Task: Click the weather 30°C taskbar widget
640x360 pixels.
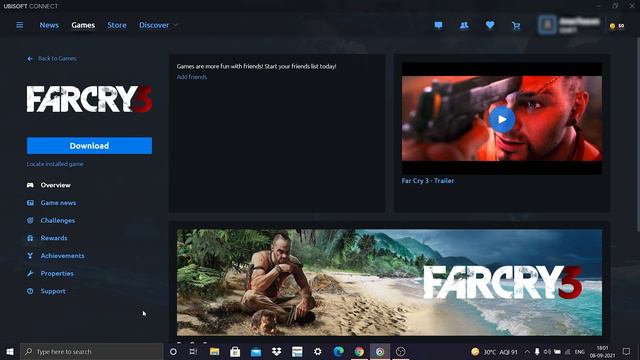Action: tap(494, 352)
